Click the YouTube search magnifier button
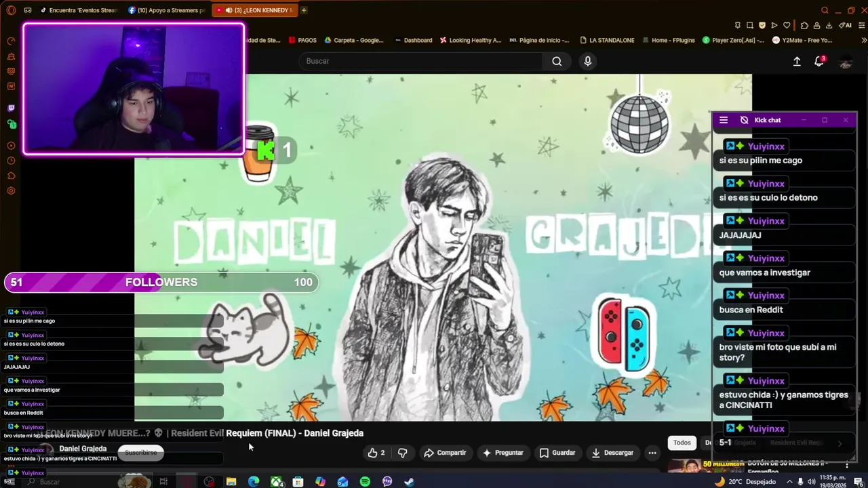The height and width of the screenshot is (488, 868). (557, 61)
